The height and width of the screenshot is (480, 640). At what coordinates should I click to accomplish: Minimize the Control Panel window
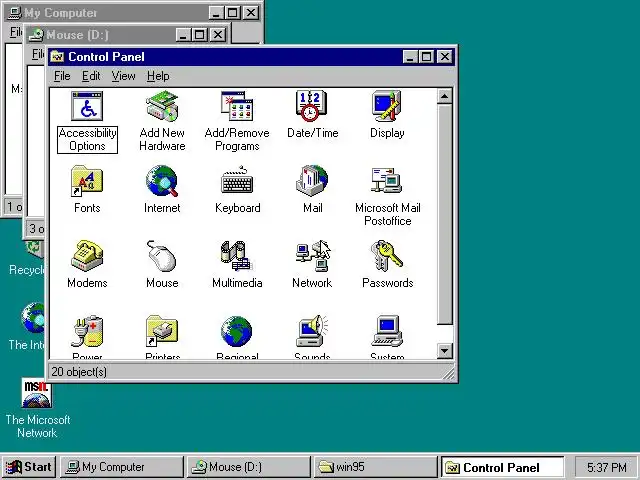click(x=410, y=57)
